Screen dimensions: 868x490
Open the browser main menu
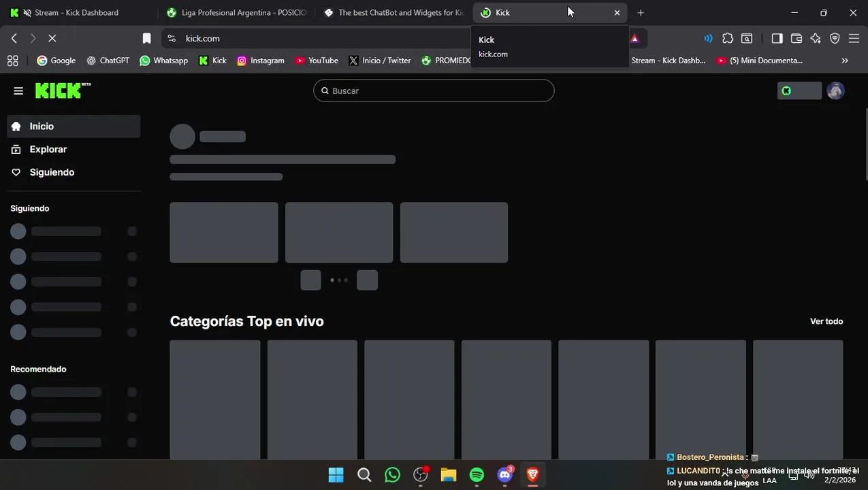tap(854, 38)
